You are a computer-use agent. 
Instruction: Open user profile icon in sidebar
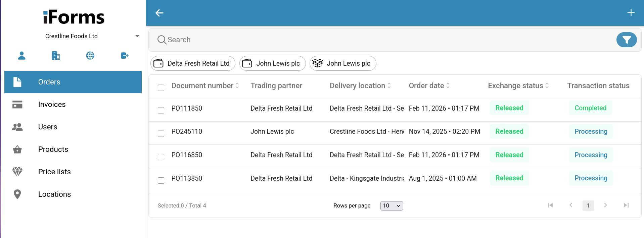(x=22, y=56)
